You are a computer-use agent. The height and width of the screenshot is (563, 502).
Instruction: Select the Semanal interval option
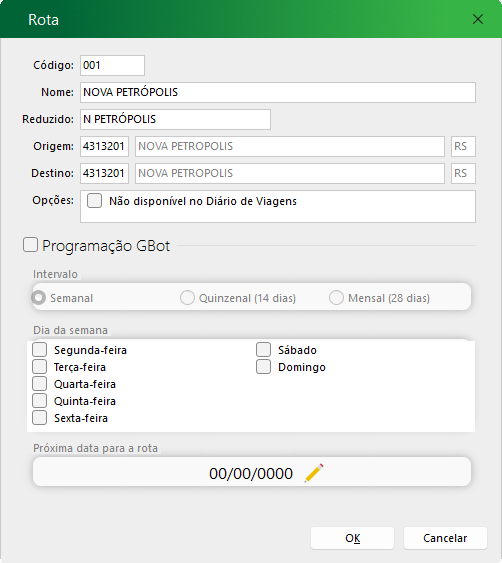pos(38,297)
